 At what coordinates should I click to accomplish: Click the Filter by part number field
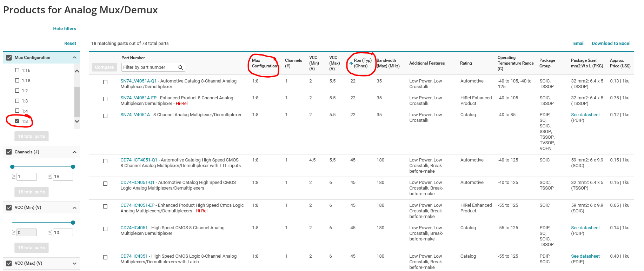coord(153,67)
